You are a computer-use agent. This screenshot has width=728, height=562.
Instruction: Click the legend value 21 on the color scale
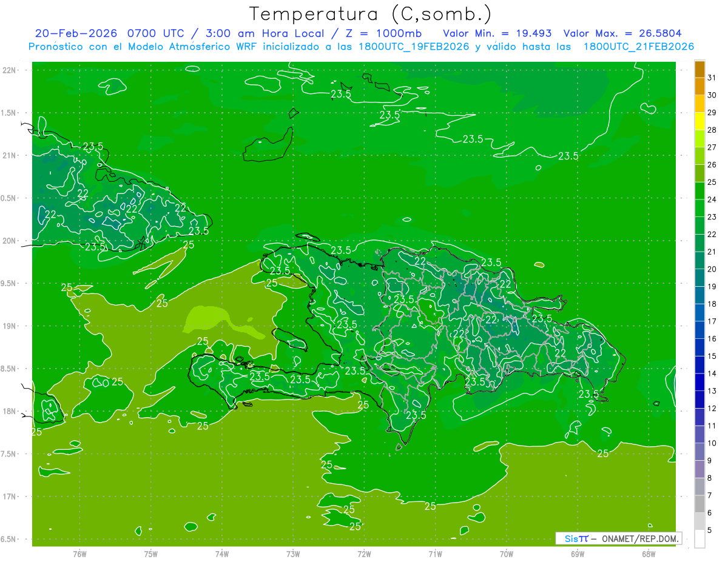coord(712,252)
